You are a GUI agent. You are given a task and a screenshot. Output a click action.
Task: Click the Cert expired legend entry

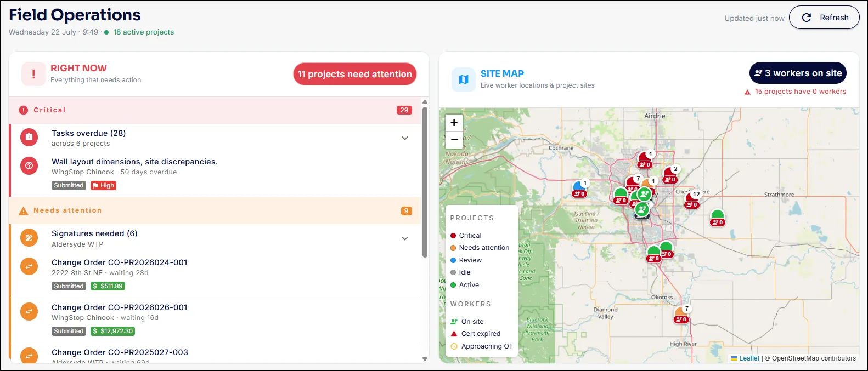coord(475,334)
